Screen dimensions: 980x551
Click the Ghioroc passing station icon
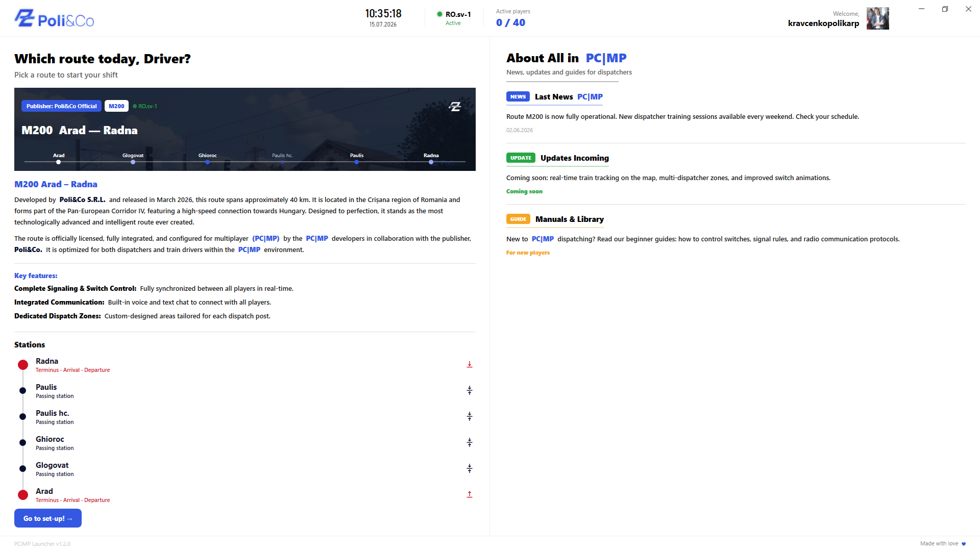click(x=470, y=442)
